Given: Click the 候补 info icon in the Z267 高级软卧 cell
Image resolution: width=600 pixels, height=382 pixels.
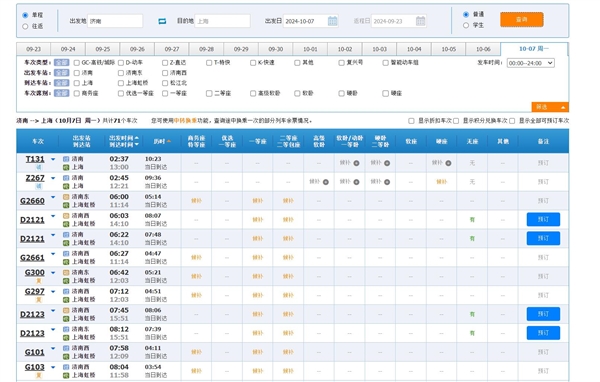Looking at the screenshot, I should pos(326,182).
